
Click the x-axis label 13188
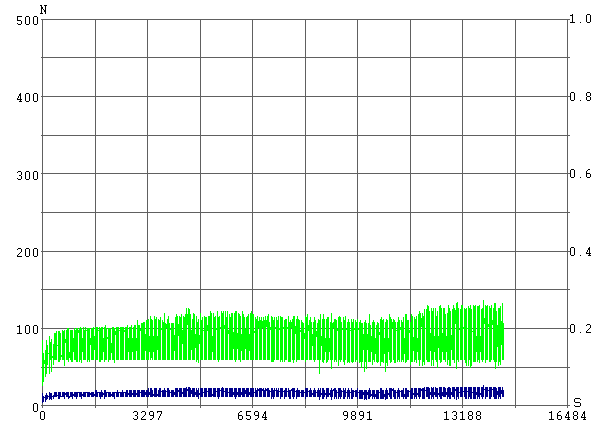(462, 416)
